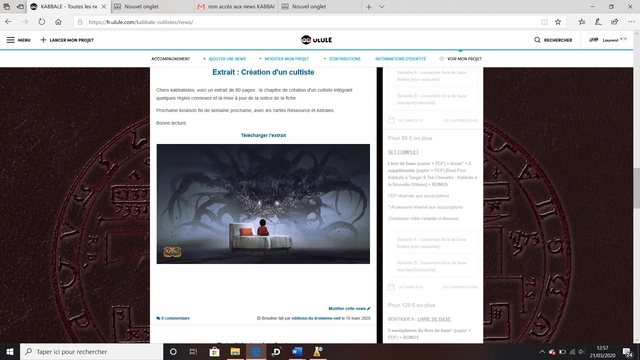Image resolution: width=640 pixels, height=360 pixels.
Task: Show tab previews chevron
Action: (x=382, y=7)
